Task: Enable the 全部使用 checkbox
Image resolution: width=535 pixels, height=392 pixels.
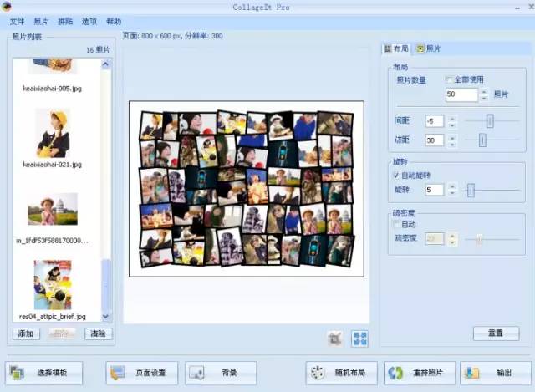Action: (449, 80)
